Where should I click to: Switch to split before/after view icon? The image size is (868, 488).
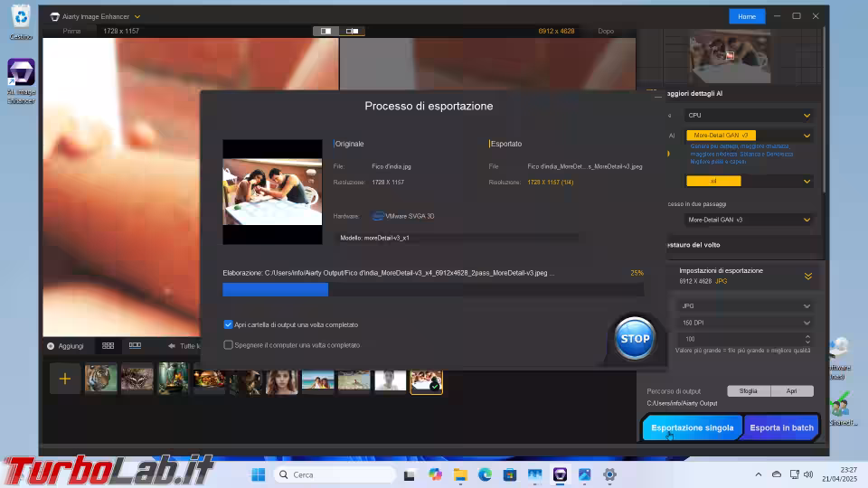point(325,31)
